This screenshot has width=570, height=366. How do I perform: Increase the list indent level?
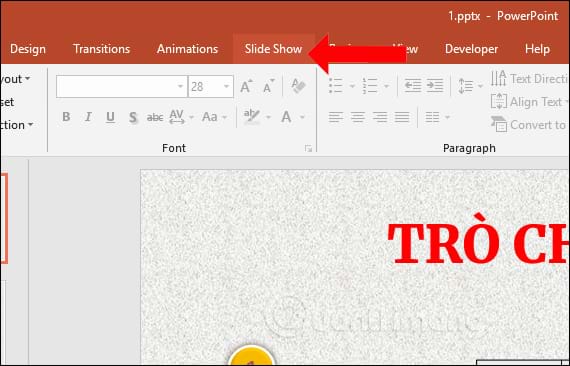[435, 86]
